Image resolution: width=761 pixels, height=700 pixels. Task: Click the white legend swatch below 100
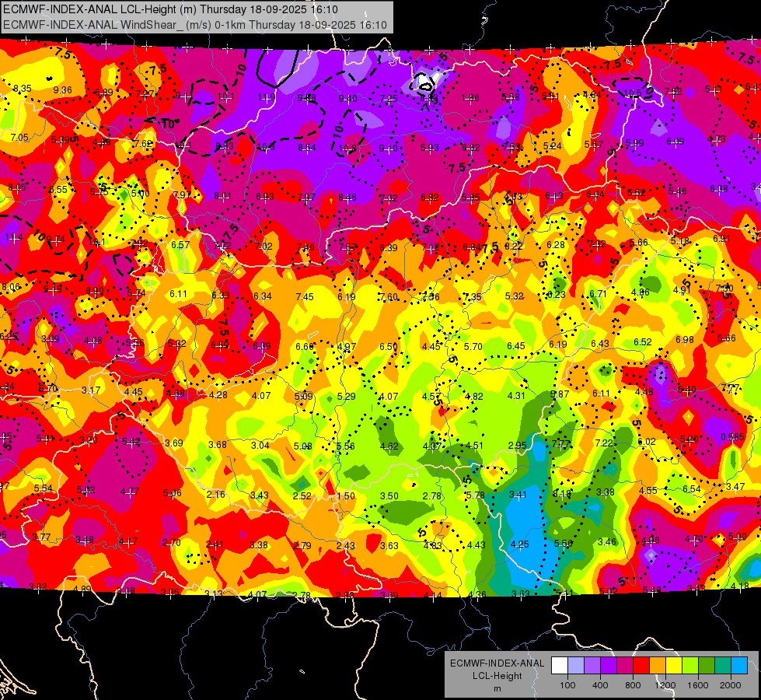pos(560,666)
